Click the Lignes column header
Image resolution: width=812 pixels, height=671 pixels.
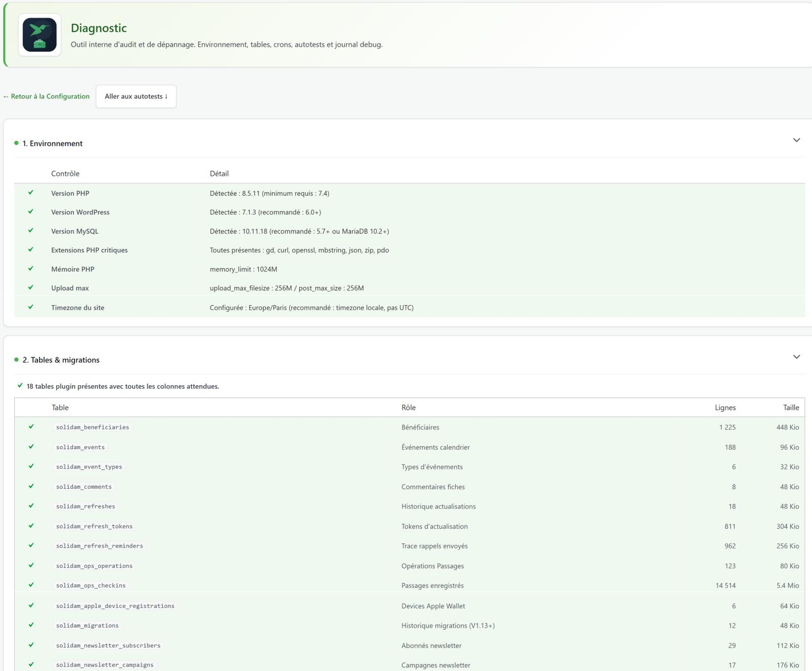[725, 407]
